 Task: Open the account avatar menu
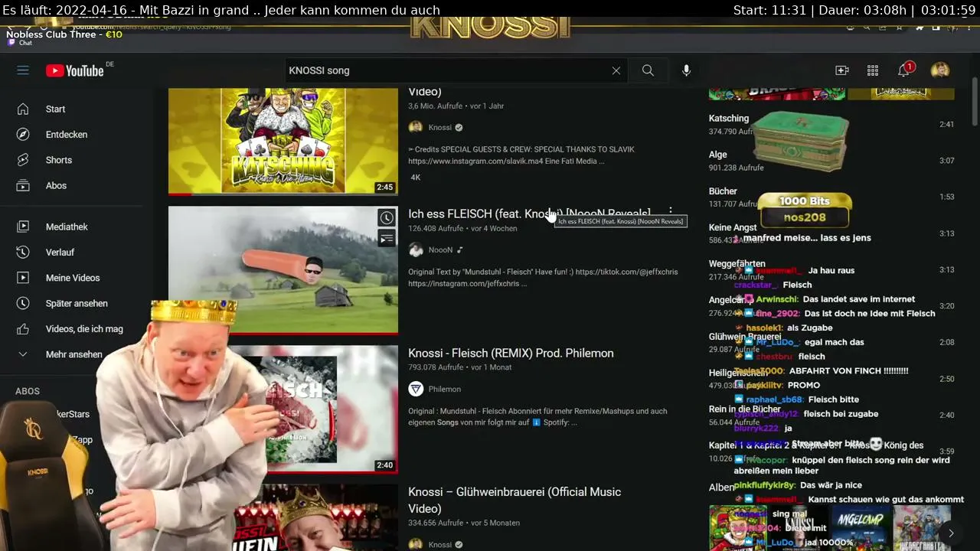tap(940, 70)
